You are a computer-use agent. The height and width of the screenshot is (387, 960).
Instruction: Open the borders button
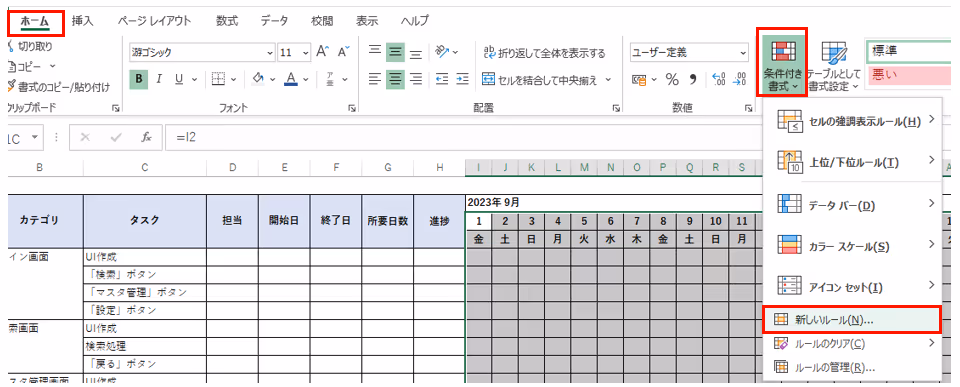pos(219,79)
